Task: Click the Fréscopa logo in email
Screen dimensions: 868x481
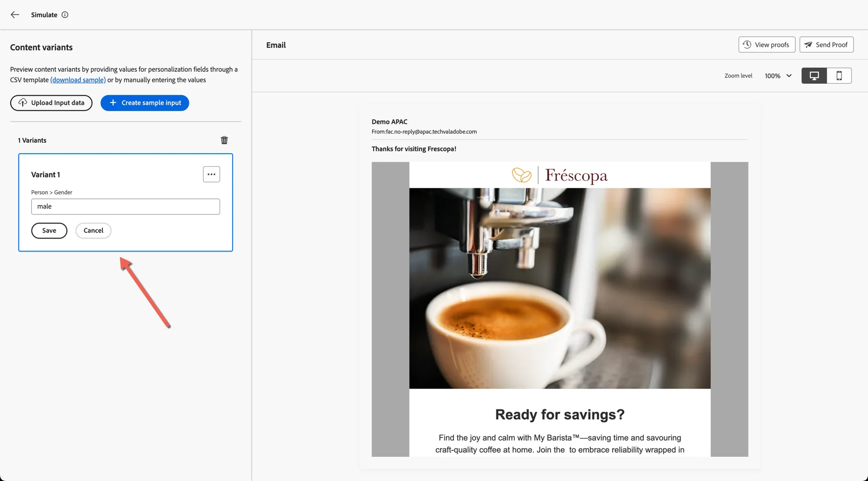Action: click(x=560, y=175)
